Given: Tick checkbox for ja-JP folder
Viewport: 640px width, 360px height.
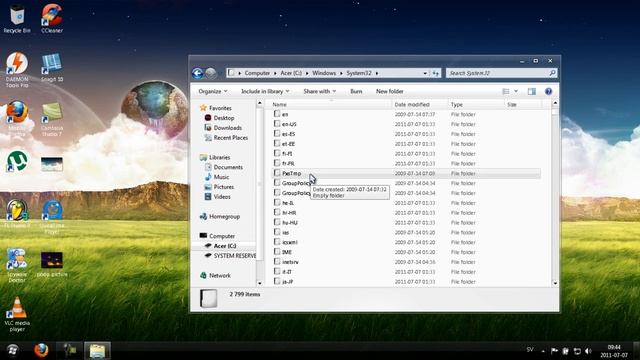Looking at the screenshot, I should [x=277, y=281].
